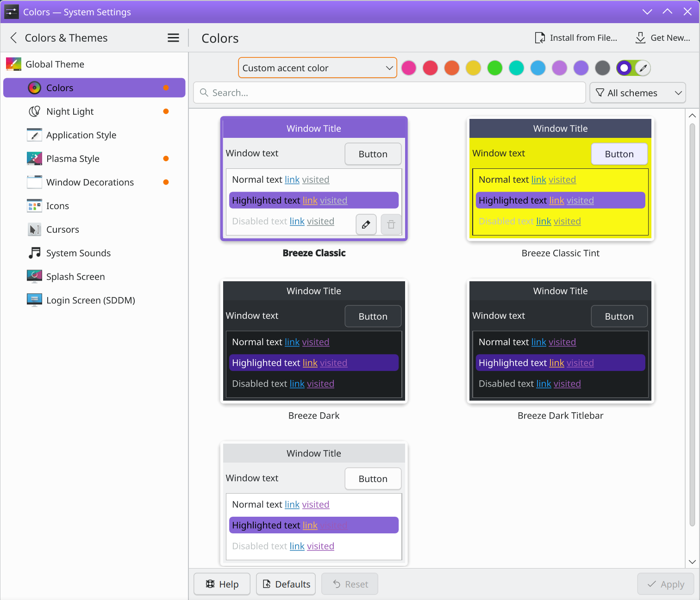The image size is (700, 600).
Task: Select the custom purple accent radio swatch
Action: (625, 68)
